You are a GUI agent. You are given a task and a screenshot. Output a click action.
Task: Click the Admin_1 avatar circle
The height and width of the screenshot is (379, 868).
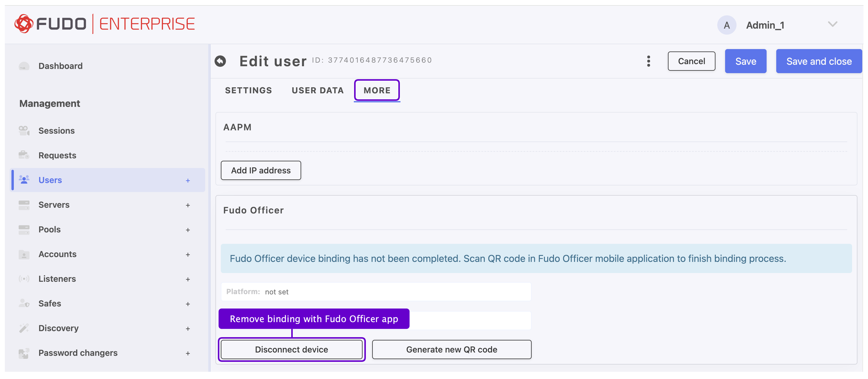pos(727,25)
